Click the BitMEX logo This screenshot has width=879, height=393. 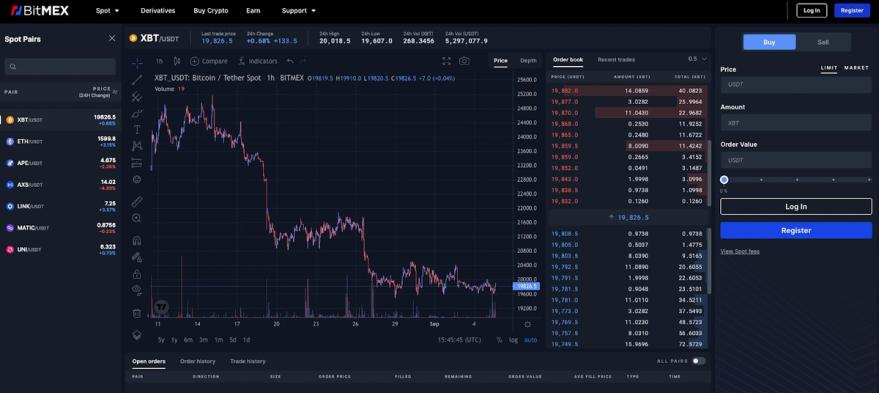[x=40, y=11]
